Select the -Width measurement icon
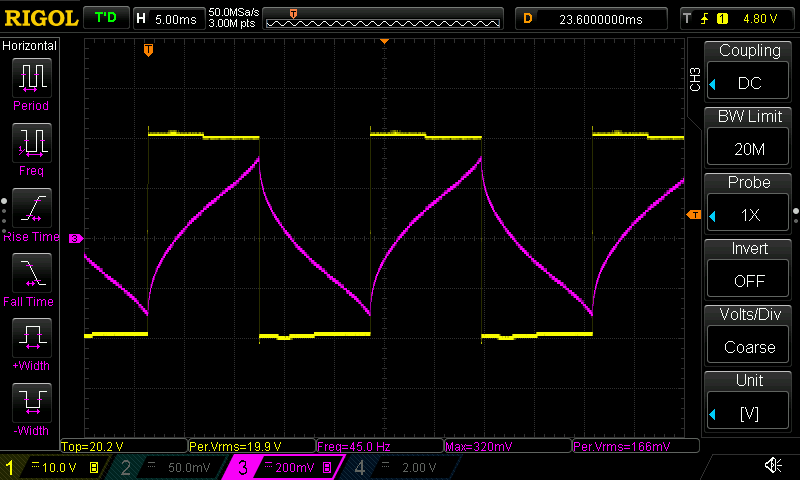800x480 pixels. [32, 402]
